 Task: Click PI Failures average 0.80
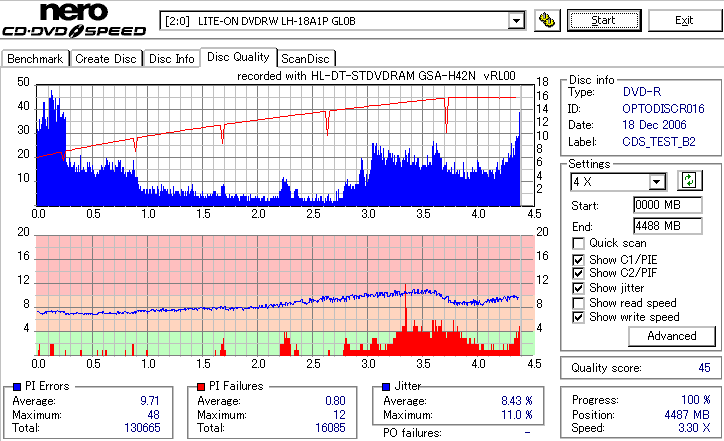[x=335, y=401]
